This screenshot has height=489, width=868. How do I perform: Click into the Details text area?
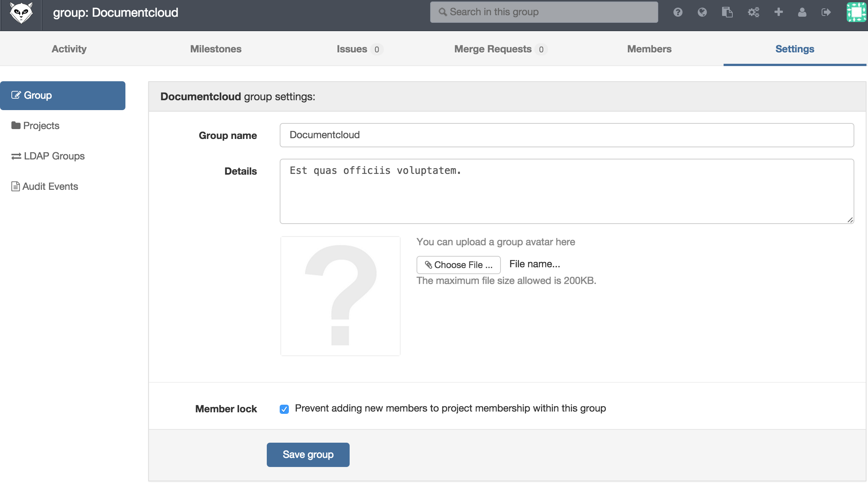pos(567,191)
